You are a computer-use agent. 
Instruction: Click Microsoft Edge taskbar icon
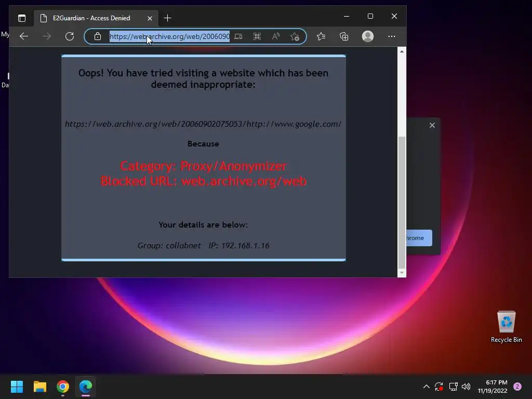tap(86, 387)
